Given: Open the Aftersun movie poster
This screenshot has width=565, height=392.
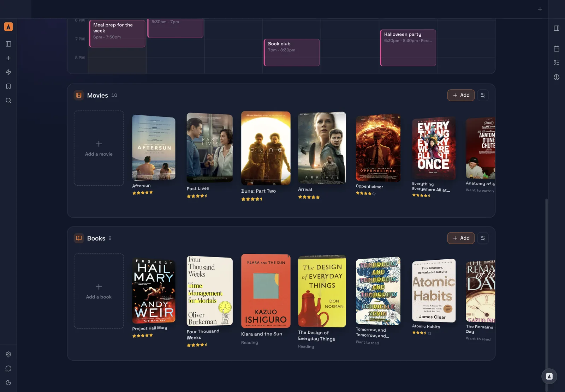Looking at the screenshot, I should pyautogui.click(x=154, y=147).
